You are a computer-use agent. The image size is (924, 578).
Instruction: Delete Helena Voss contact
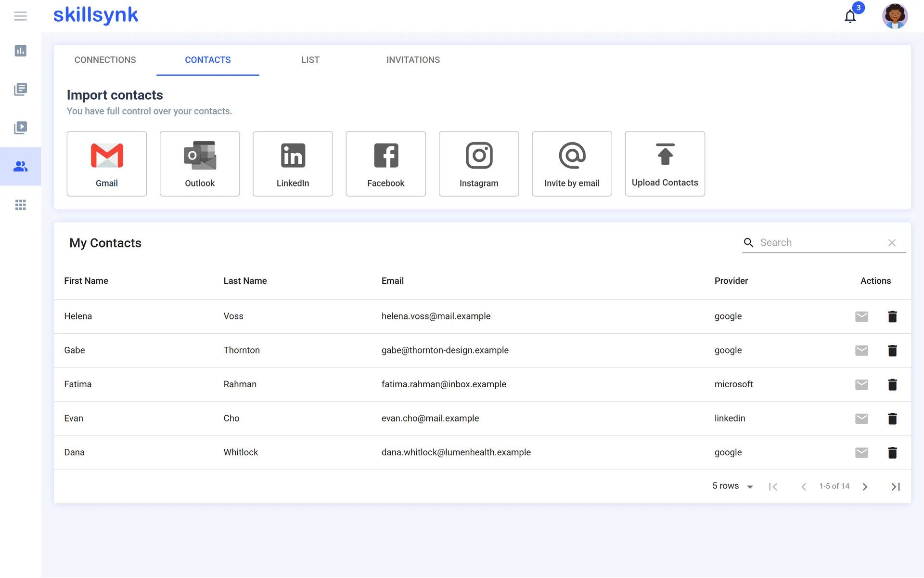[x=892, y=316]
